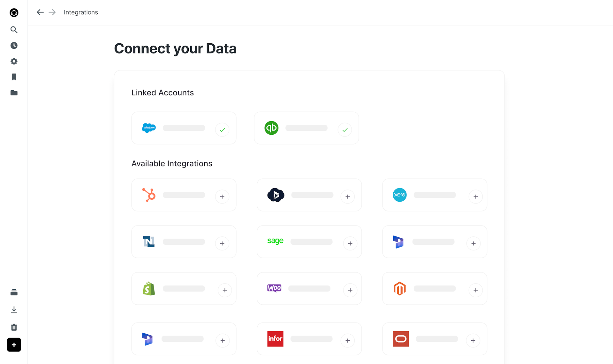
Task: Click the trash icon in sidebar
Action: [14, 327]
